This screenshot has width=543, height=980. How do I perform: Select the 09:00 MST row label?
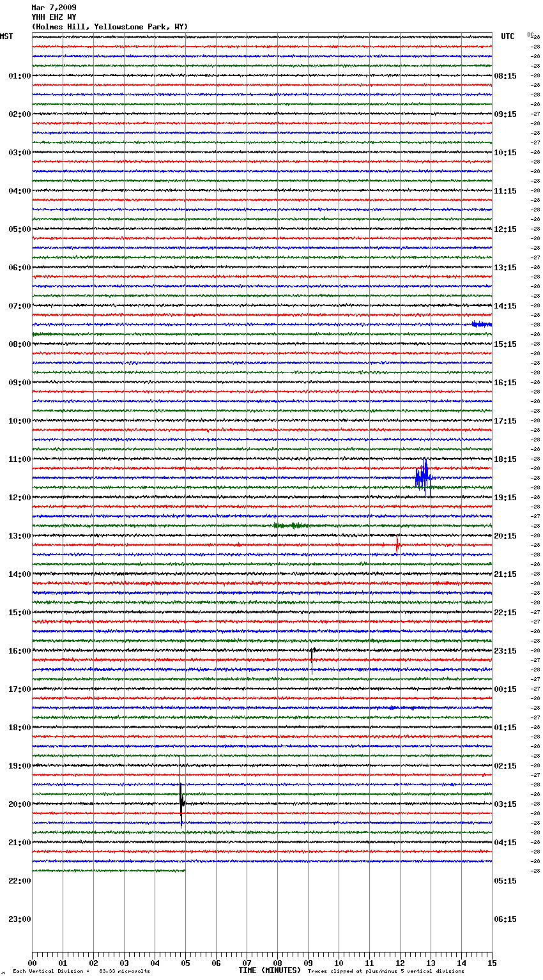coord(20,383)
